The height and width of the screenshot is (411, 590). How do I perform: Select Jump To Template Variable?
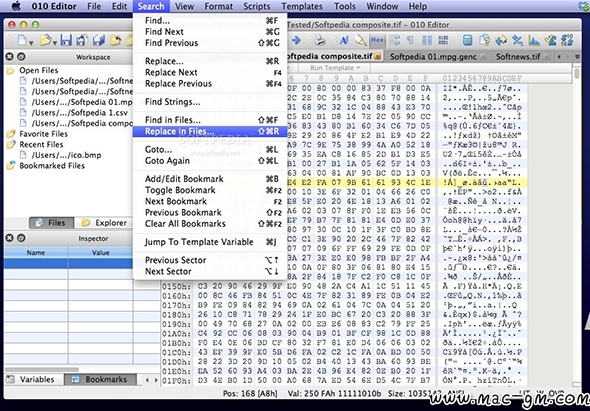(210, 242)
